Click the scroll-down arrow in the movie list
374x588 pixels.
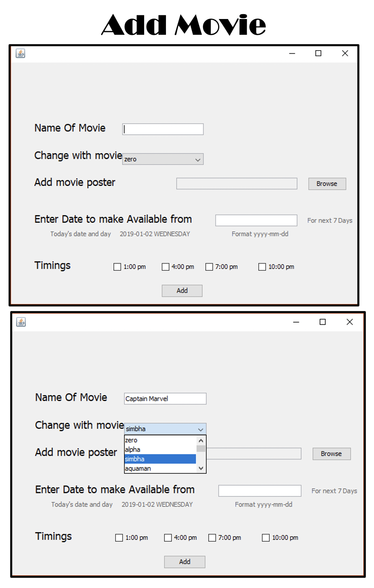point(201,468)
